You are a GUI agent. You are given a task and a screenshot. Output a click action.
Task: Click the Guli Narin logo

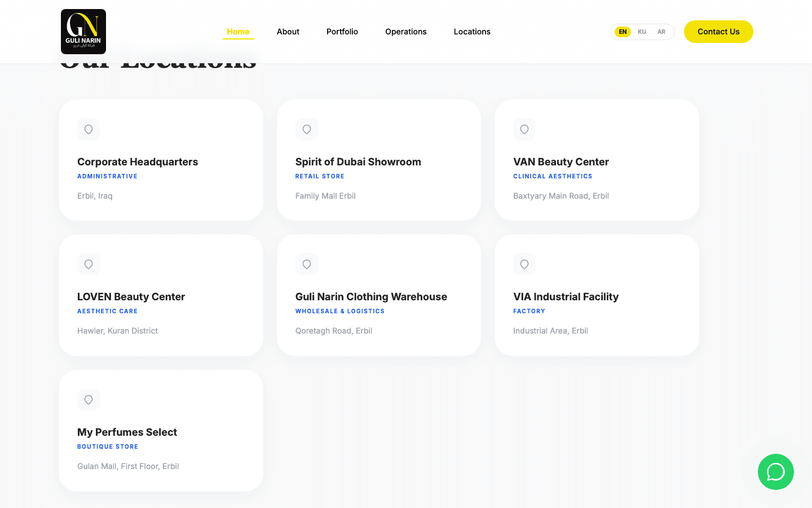pyautogui.click(x=83, y=32)
